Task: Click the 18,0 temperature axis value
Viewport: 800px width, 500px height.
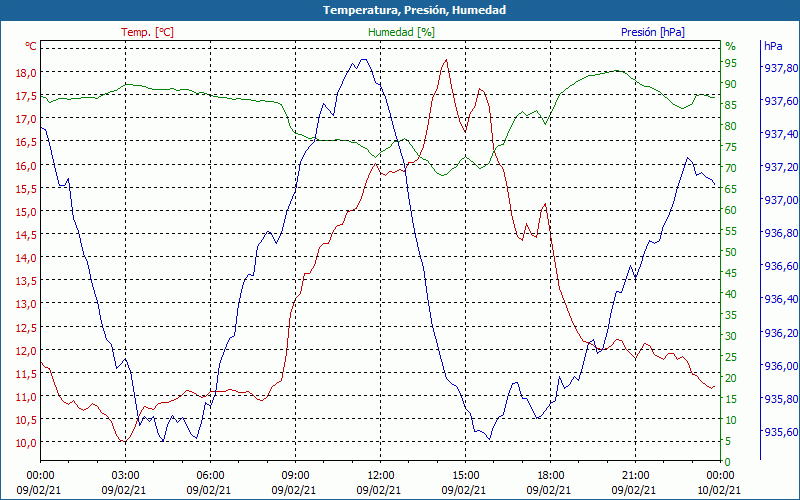Action: (27, 72)
